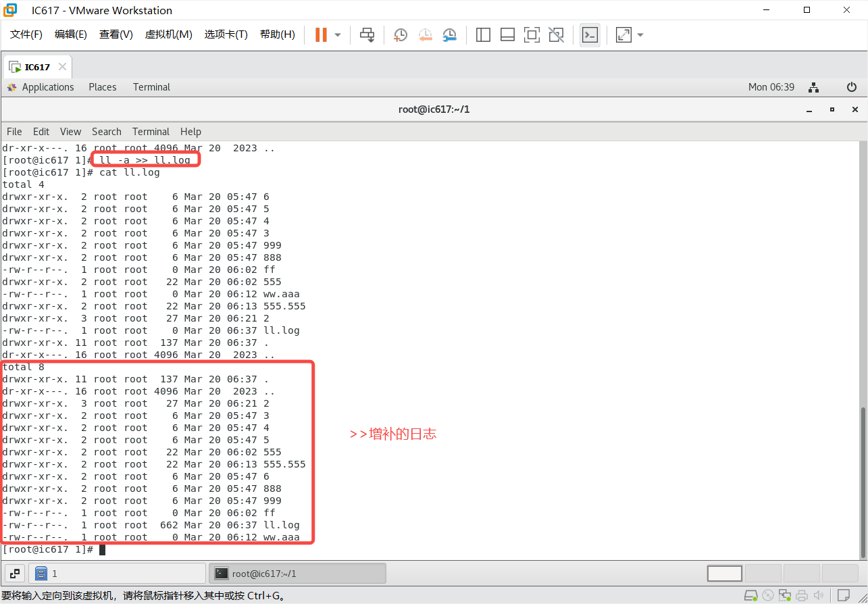Open the terminal Edit menu
Viewport: 868px width, 604px height.
pyautogui.click(x=41, y=132)
